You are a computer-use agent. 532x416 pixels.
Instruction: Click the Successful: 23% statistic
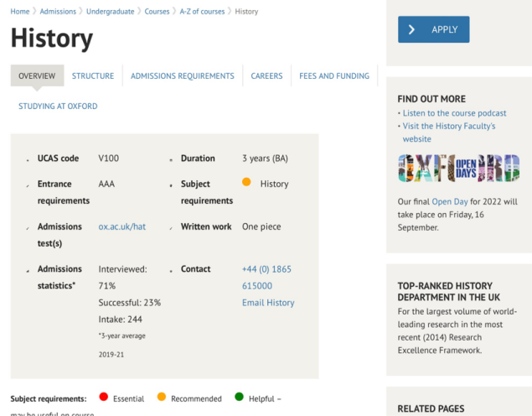(130, 303)
